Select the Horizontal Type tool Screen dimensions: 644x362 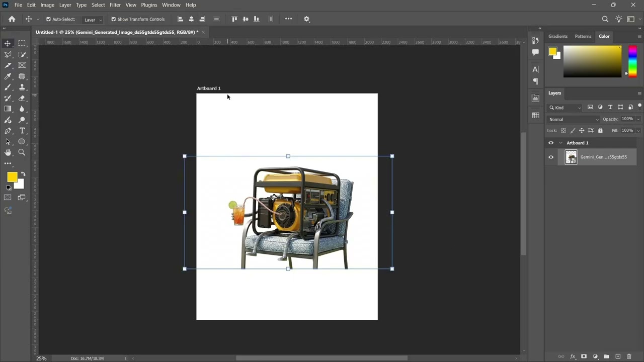tap(22, 131)
